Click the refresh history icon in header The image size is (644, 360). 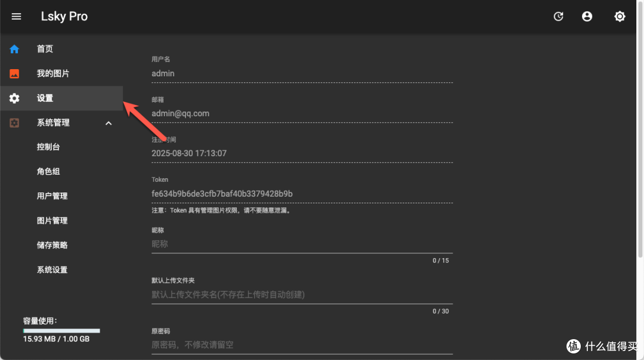[x=558, y=17]
